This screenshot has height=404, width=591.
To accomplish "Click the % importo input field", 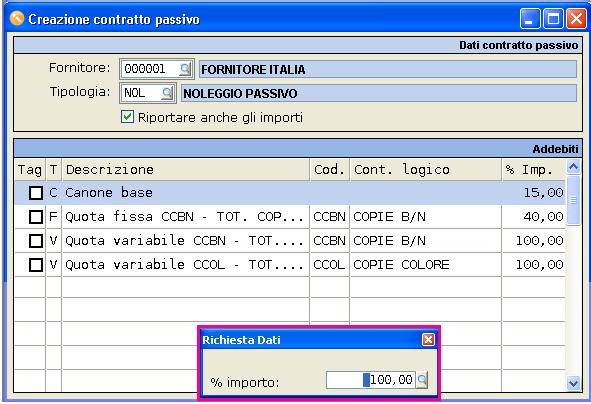I will [371, 380].
